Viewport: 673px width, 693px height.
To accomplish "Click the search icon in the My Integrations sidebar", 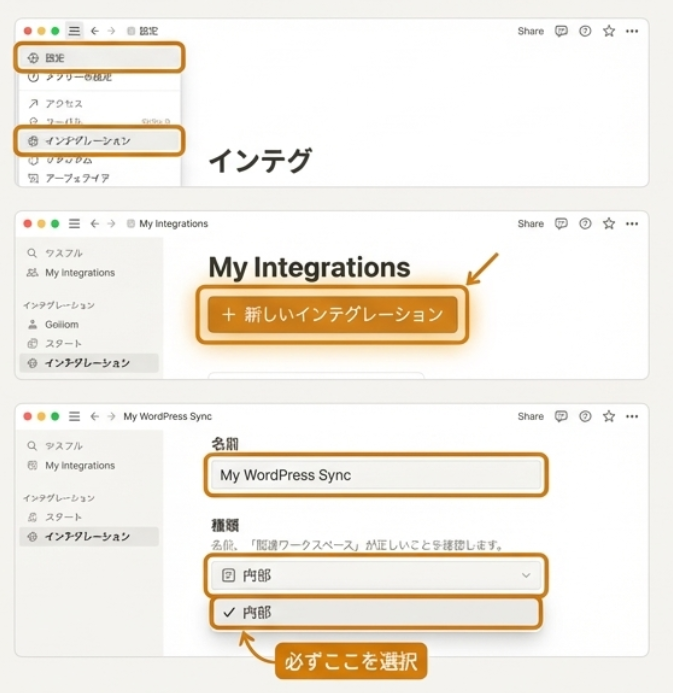I will pyautogui.click(x=32, y=254).
